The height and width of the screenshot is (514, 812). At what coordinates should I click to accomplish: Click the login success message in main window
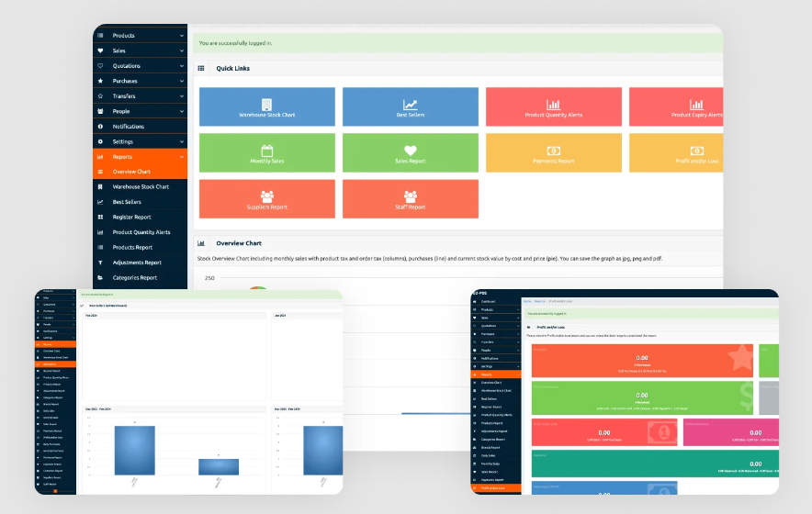[457, 43]
